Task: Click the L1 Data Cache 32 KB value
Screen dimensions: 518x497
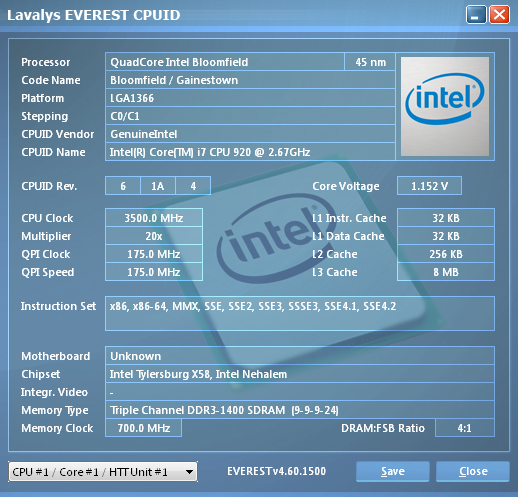Action: pos(446,236)
